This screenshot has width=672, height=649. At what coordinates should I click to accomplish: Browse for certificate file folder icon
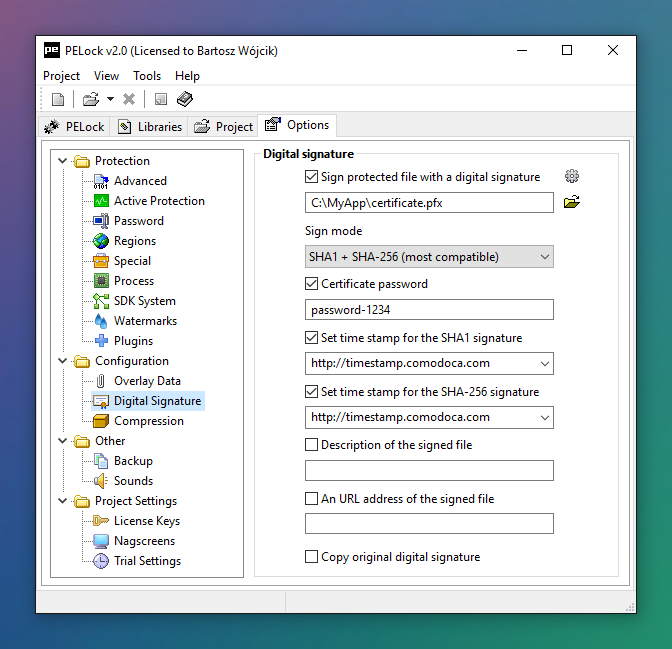point(572,202)
